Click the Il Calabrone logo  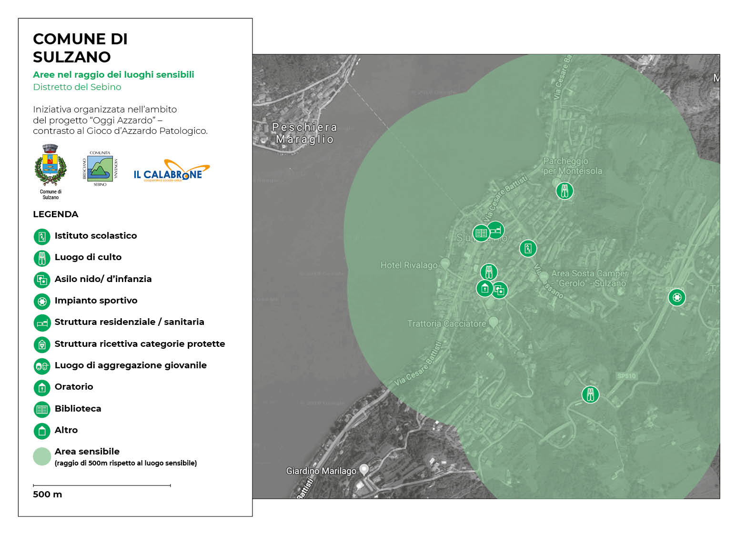click(171, 171)
